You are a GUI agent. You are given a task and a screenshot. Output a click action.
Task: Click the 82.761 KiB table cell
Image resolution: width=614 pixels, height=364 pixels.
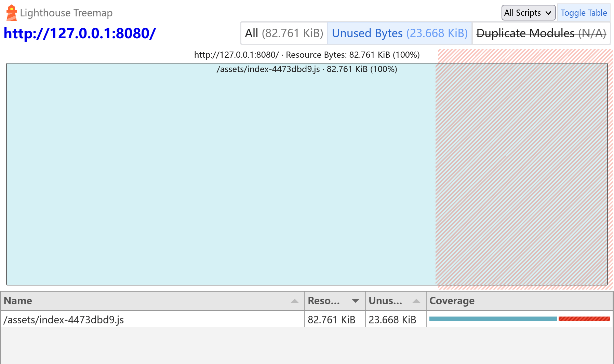tap(335, 320)
